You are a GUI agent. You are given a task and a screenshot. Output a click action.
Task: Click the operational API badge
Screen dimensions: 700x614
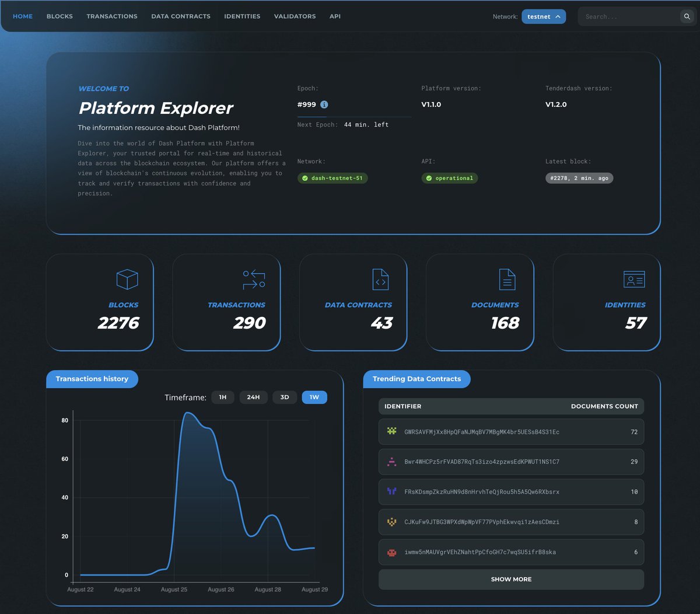coord(450,178)
